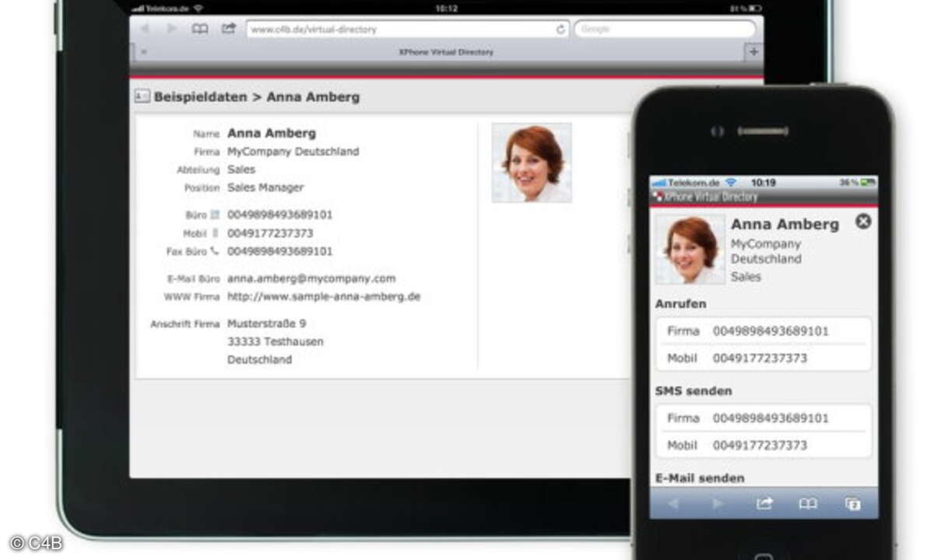
Task: Tap the Anna Amberg photo on iPhone
Action: click(x=690, y=249)
